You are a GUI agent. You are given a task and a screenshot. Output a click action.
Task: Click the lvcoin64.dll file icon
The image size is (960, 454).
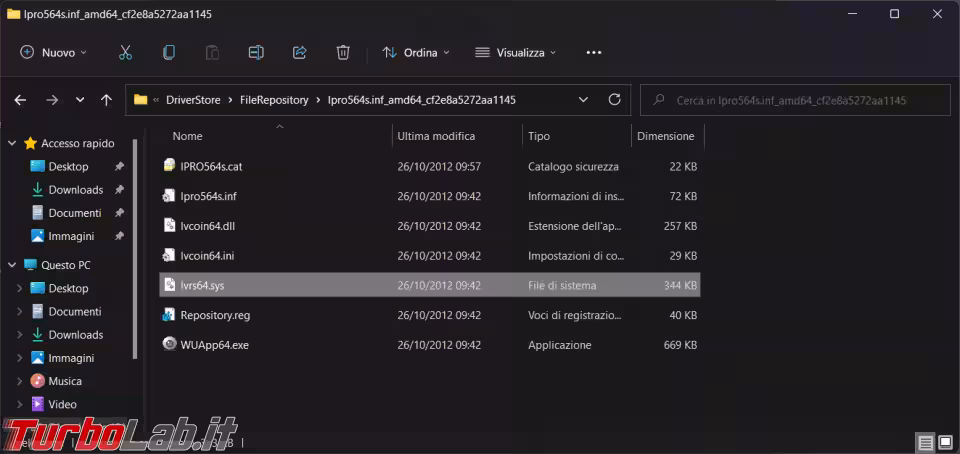[169, 225]
